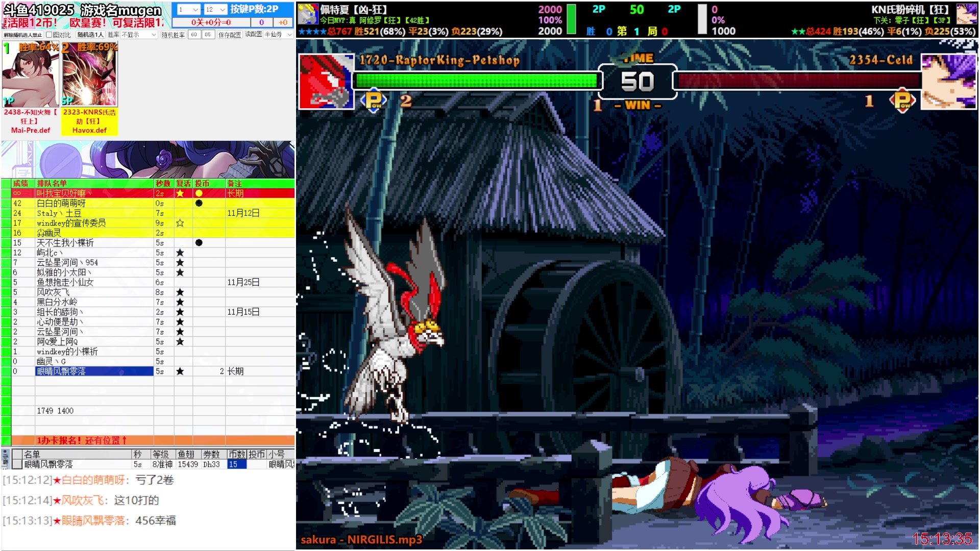Viewport: 980px width, 551px height.
Task: Open the second number dropdown showing 12
Action: [215, 10]
